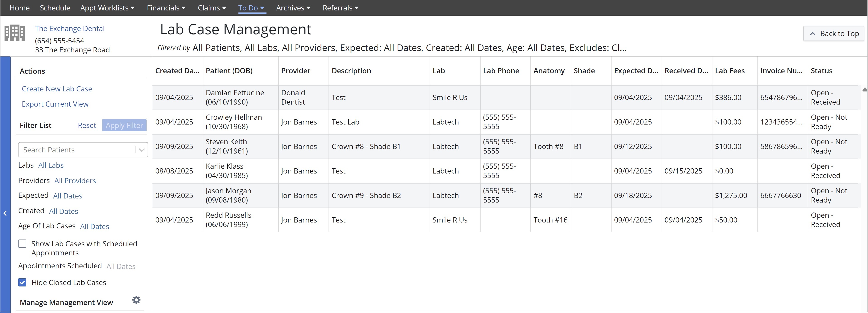
Task: Open the Archives menu
Action: point(293,7)
